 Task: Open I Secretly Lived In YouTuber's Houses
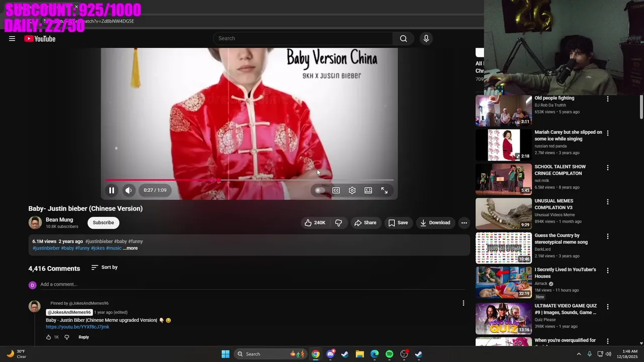tap(565, 273)
